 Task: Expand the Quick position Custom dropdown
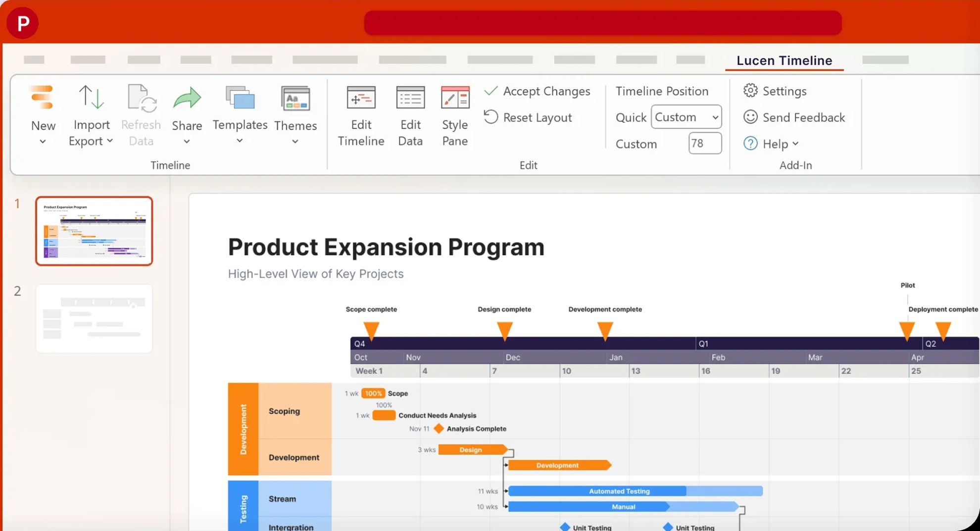coord(686,117)
